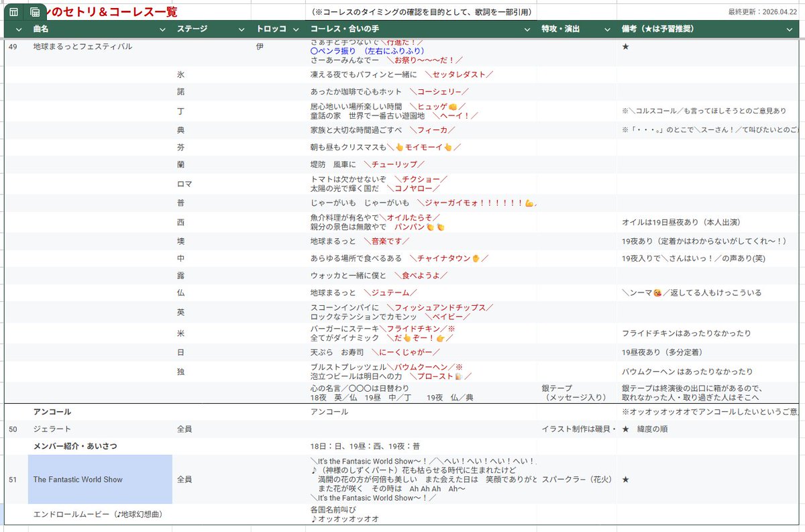The height and width of the screenshot is (532, 805).
Task: Select the 特攻・演出 header label
Action: tap(560, 30)
